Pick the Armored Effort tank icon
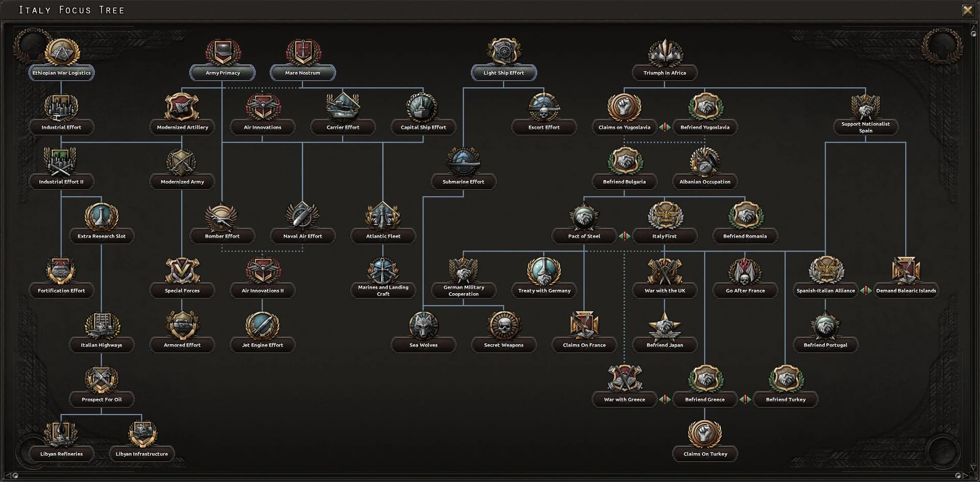Image resolution: width=980 pixels, height=482 pixels. [x=182, y=325]
